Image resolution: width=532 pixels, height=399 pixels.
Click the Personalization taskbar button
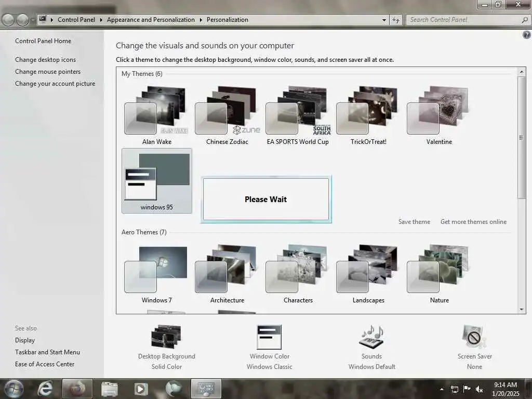[206, 389]
